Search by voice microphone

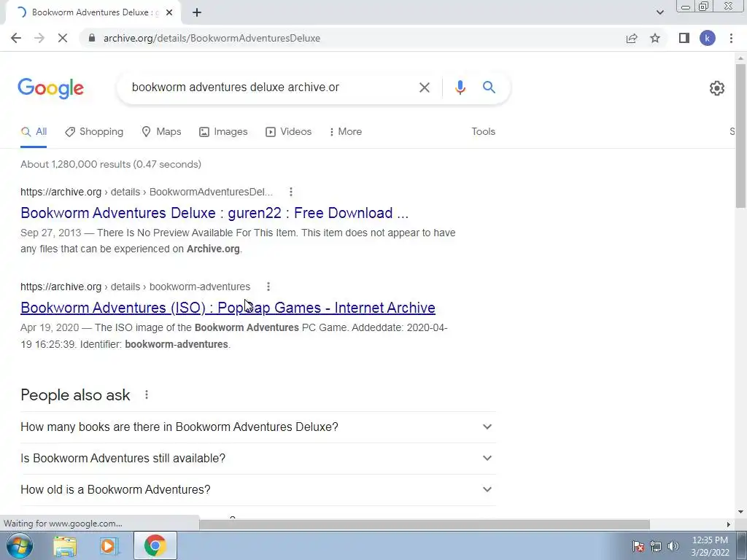click(460, 87)
